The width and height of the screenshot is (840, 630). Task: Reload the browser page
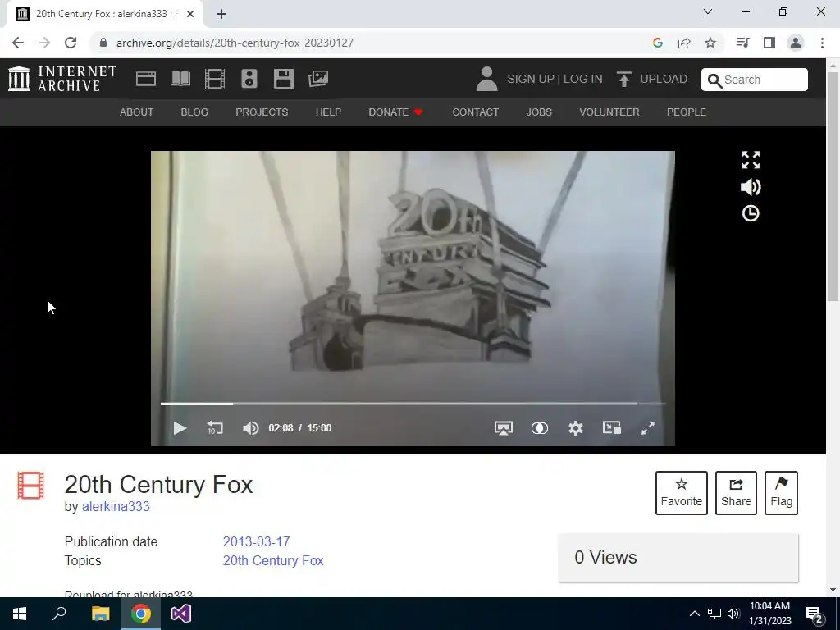click(x=71, y=43)
